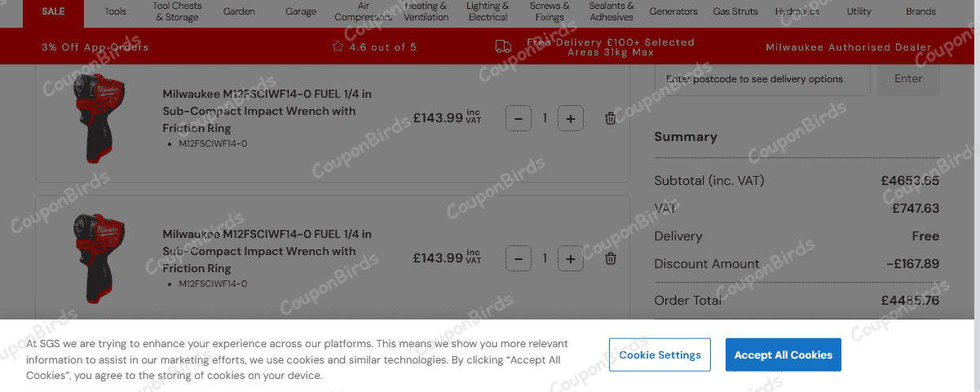This screenshot has height=392, width=980.
Task: Delete the second Milwaukee impact wrench item
Action: 610,259
